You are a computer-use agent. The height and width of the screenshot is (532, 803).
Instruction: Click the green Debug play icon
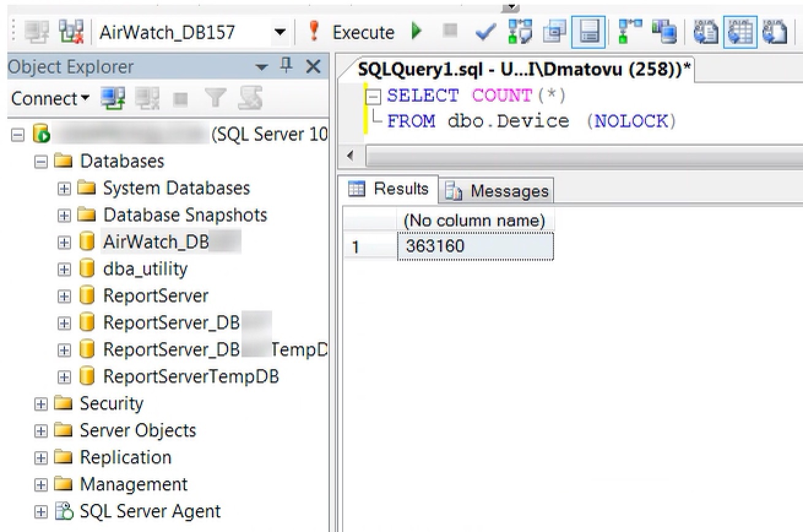(x=417, y=32)
